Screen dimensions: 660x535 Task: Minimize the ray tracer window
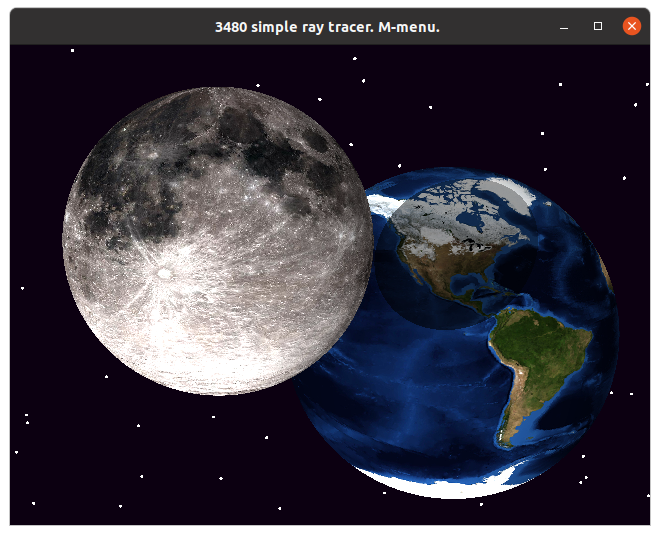pos(565,26)
